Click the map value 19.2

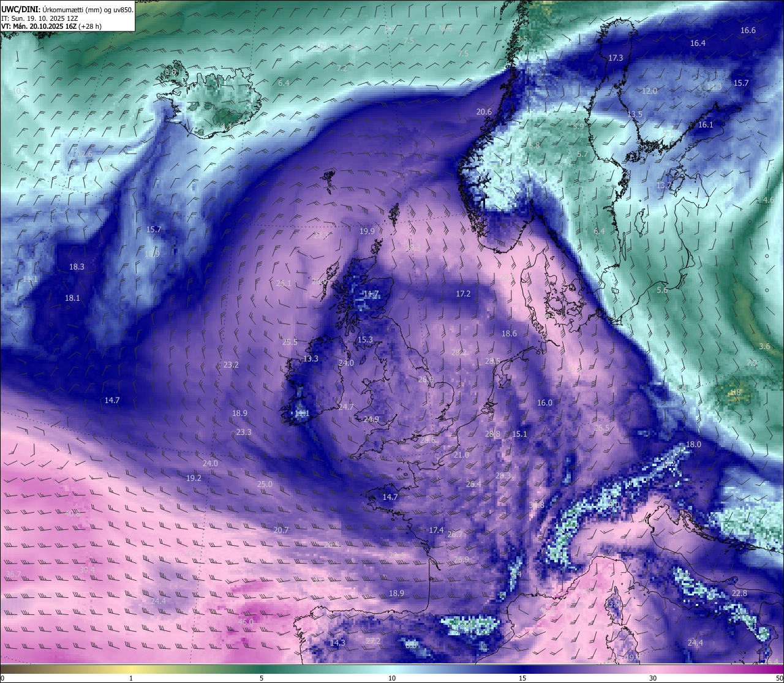pos(194,478)
